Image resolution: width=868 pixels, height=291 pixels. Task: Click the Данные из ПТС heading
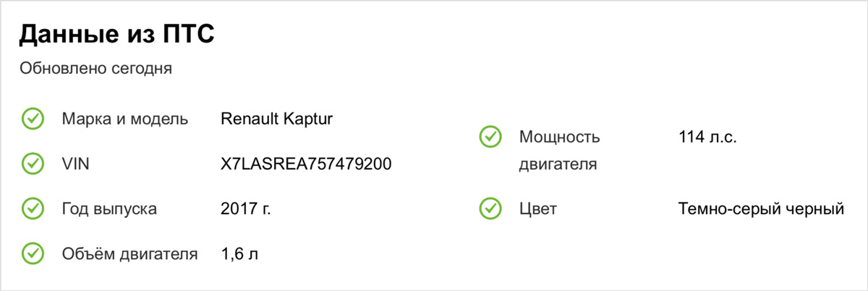pos(117,34)
